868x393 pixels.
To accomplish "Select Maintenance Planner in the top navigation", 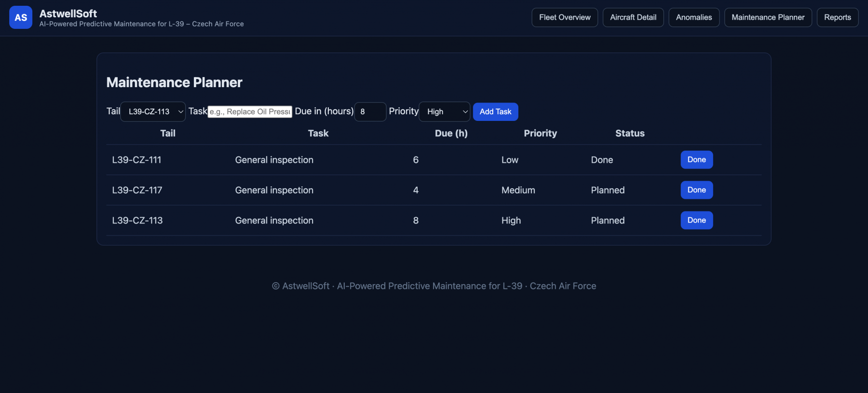I will pos(768,17).
